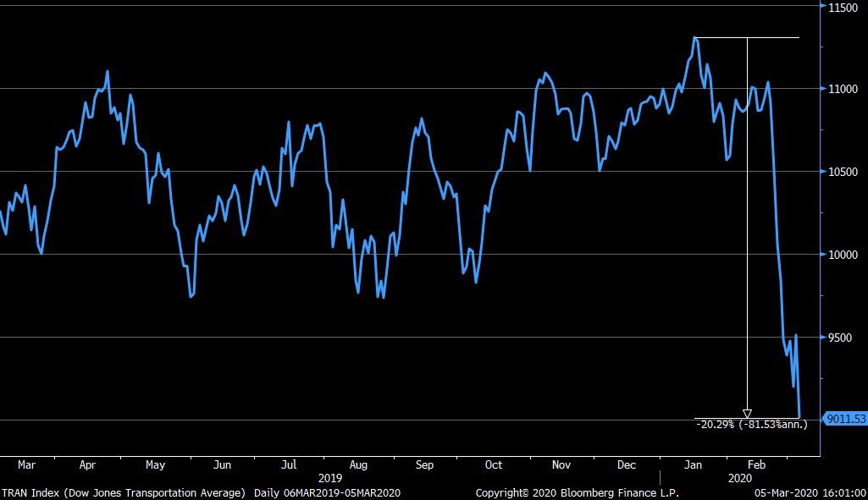This screenshot has width=868, height=500.
Task: Click the 10000 y-axis label
Action: pyautogui.click(x=843, y=255)
